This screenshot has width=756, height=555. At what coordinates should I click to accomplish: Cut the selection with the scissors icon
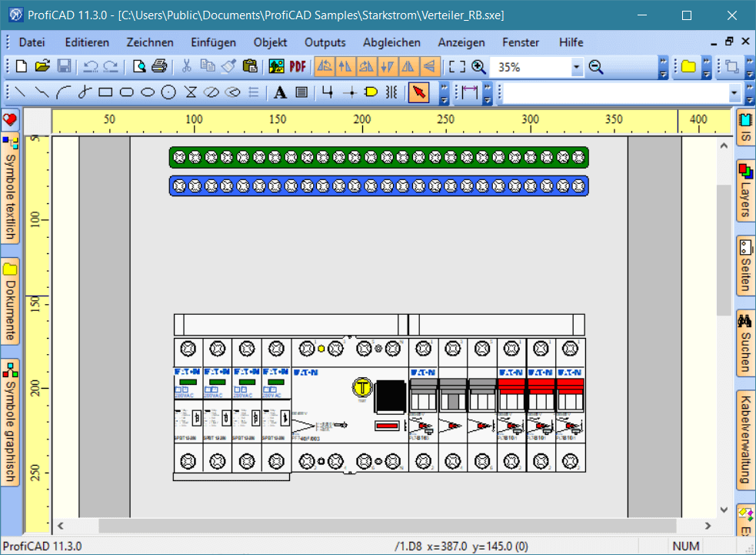tap(187, 66)
